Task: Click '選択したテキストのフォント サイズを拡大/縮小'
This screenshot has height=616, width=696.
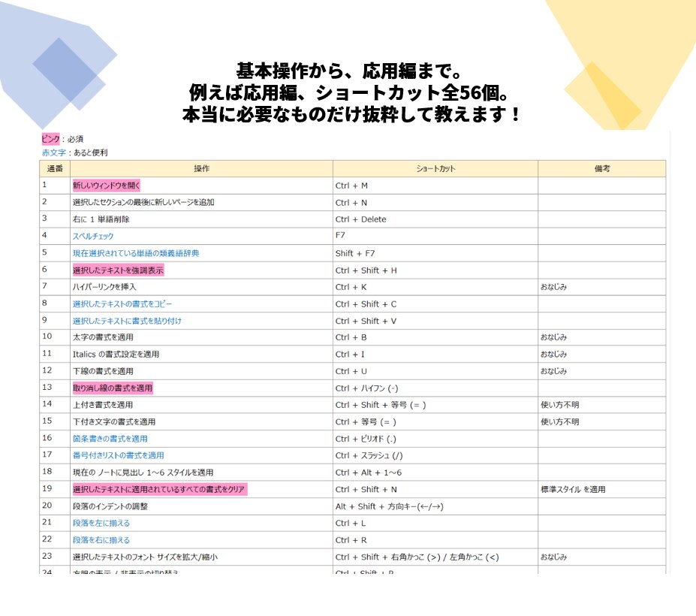Action: pos(145,557)
